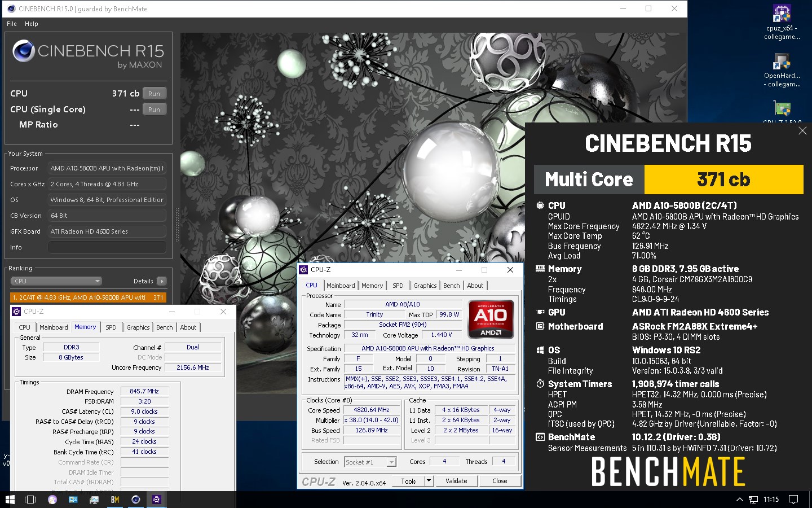Open the Action Center notifications icon
The width and height of the screenshot is (812, 508).
[793, 500]
